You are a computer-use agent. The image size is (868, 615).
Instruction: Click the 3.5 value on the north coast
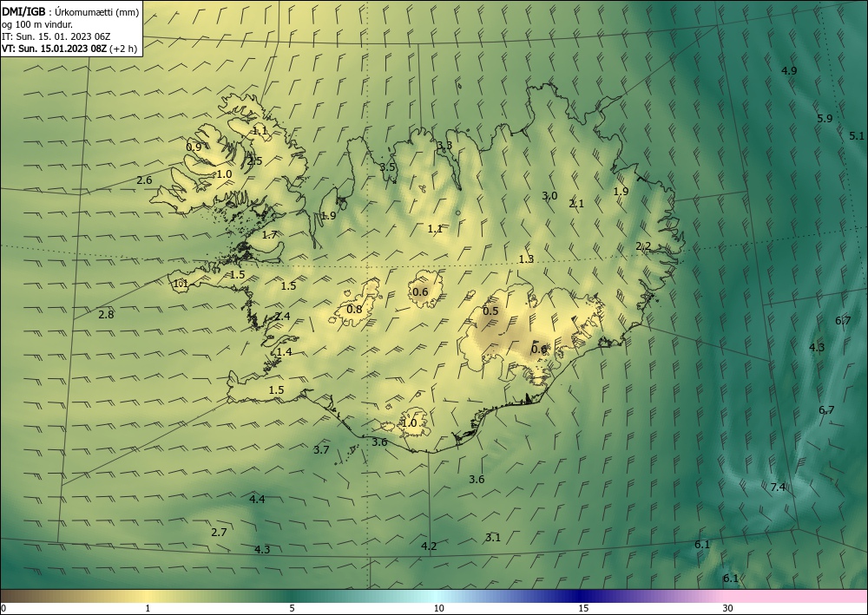click(x=387, y=167)
